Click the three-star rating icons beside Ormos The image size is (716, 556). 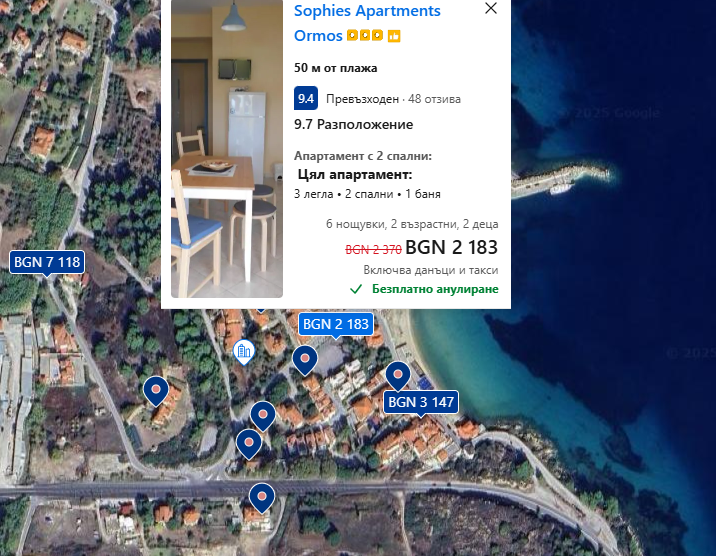[x=364, y=35]
